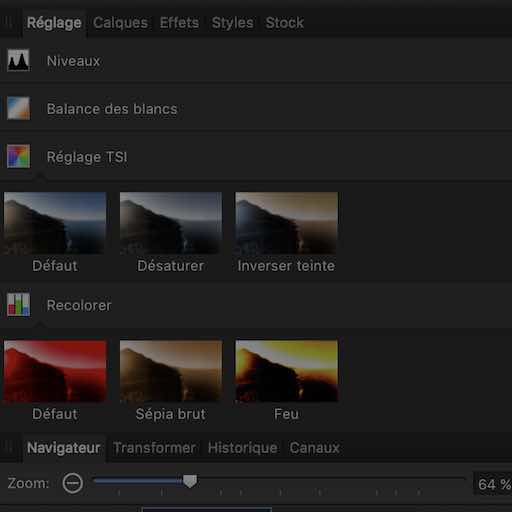
Task: Switch to the Calques tab
Action: [x=120, y=23]
